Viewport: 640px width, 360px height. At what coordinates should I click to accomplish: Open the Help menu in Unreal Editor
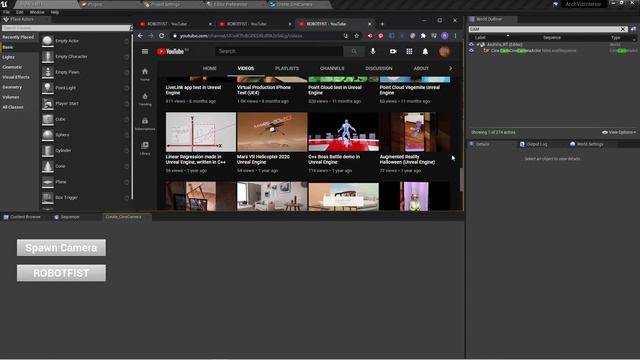click(x=55, y=12)
